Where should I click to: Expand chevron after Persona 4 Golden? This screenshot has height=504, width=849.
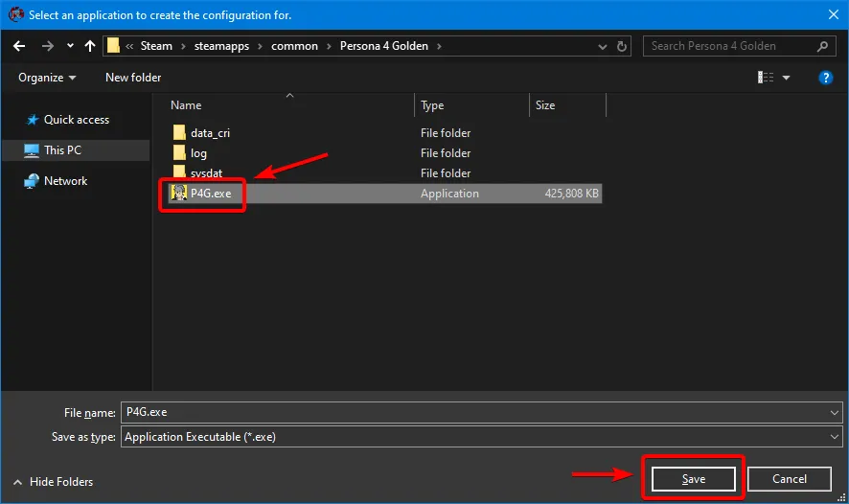click(439, 47)
